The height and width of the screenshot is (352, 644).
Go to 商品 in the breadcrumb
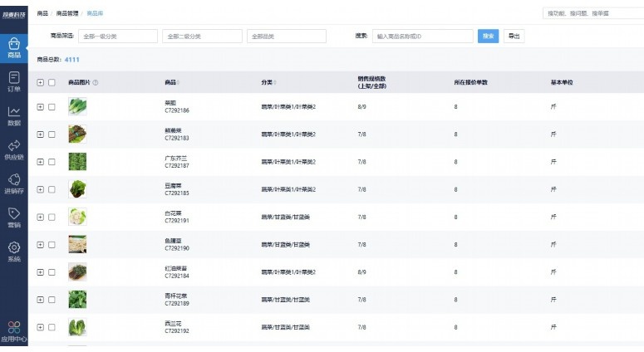click(42, 13)
